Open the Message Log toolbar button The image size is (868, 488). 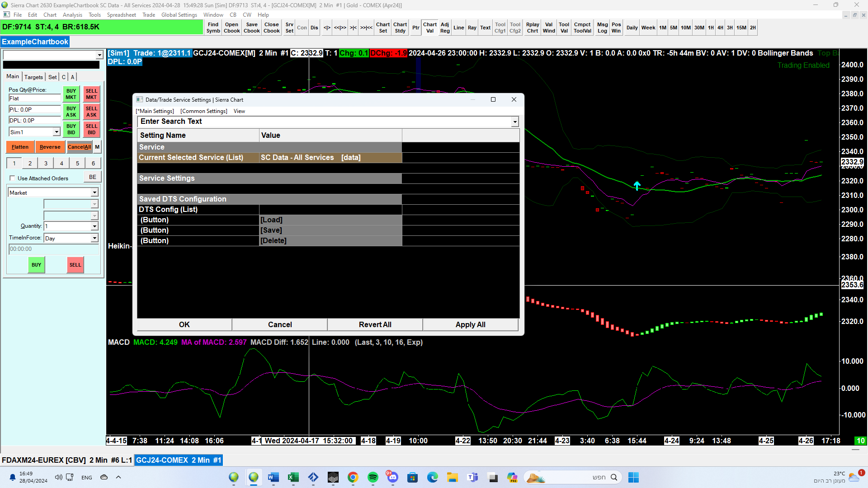[602, 28]
